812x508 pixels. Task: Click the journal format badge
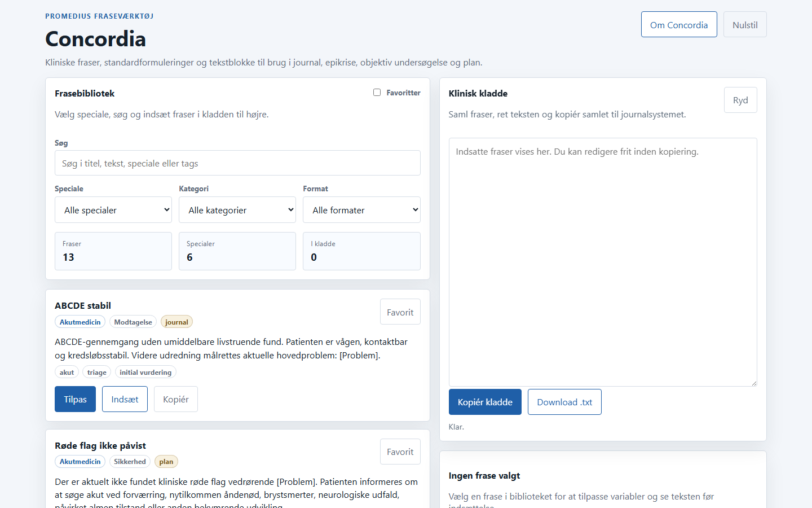176,322
